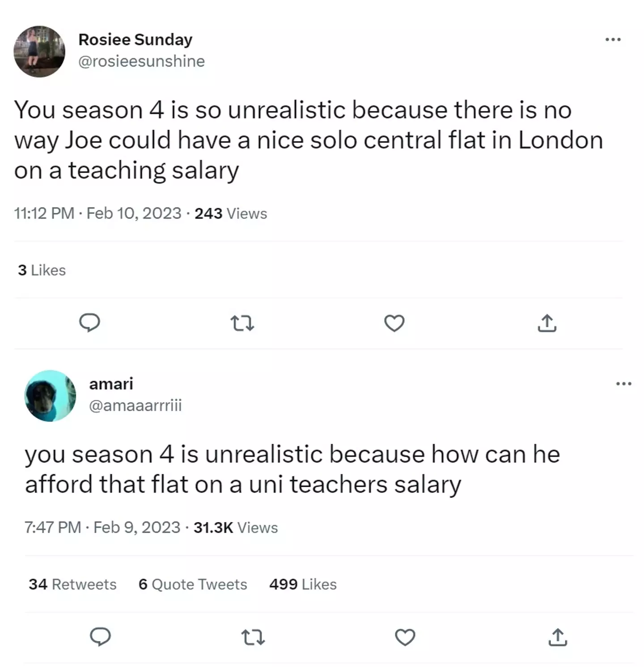Retweet Rosiee Sunday's tweet
644x667 pixels.
click(x=242, y=323)
